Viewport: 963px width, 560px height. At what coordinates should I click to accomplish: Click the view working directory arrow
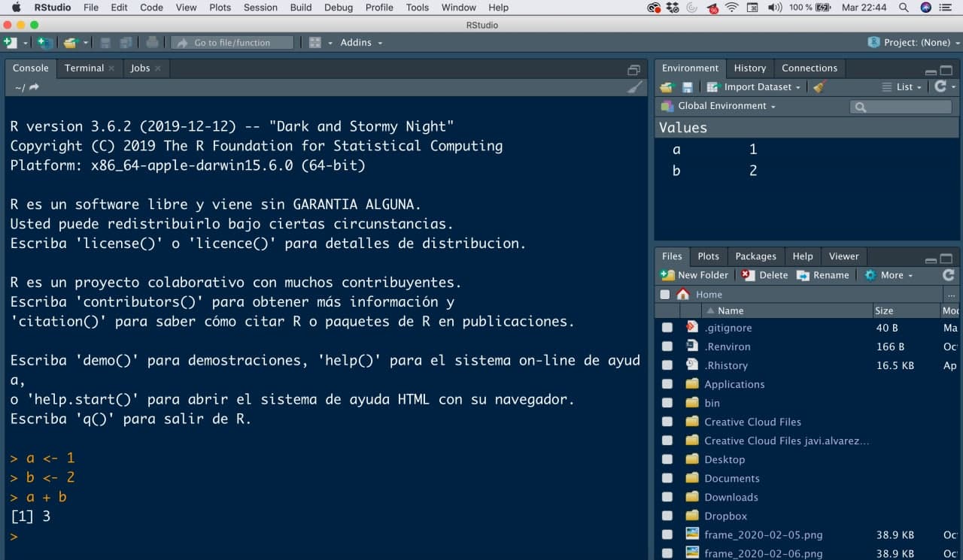[34, 87]
